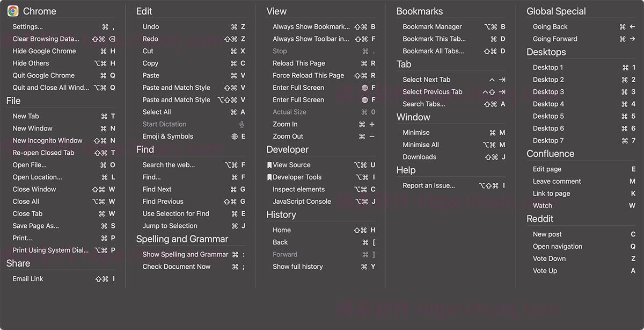Click the right arrow icon for Going Forward
Screen dimensions: 644x330
pyautogui.click(x=633, y=39)
